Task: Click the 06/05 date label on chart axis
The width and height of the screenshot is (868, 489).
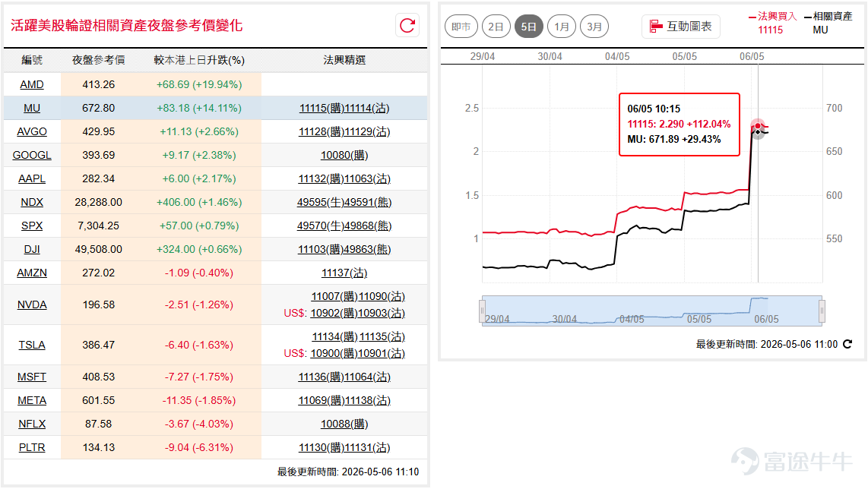Action: click(752, 56)
